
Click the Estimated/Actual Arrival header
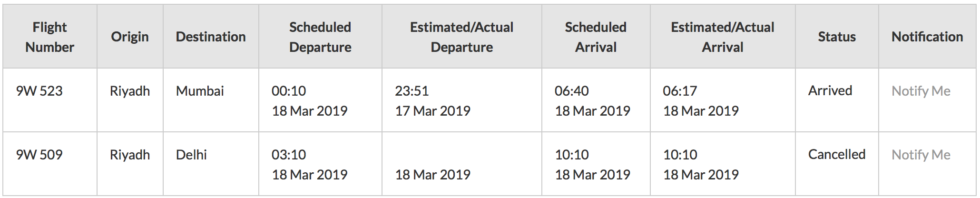click(723, 37)
